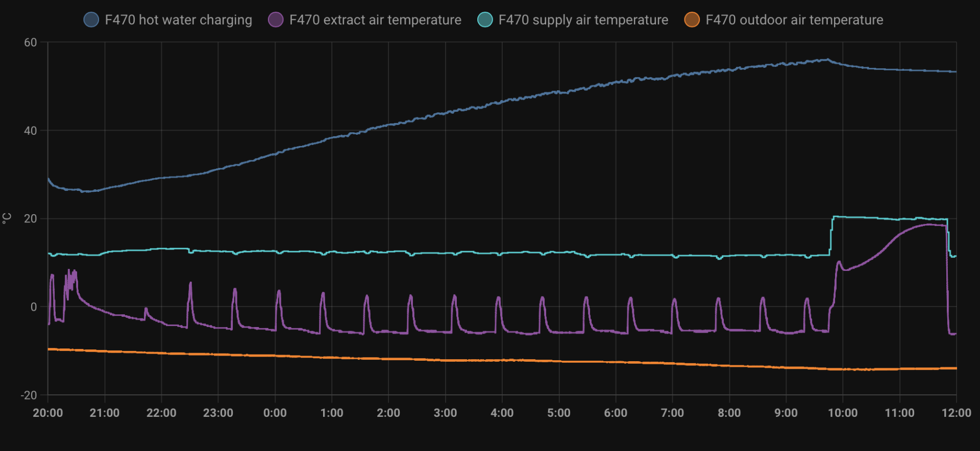Click the 1:00 time axis label

[332, 413]
